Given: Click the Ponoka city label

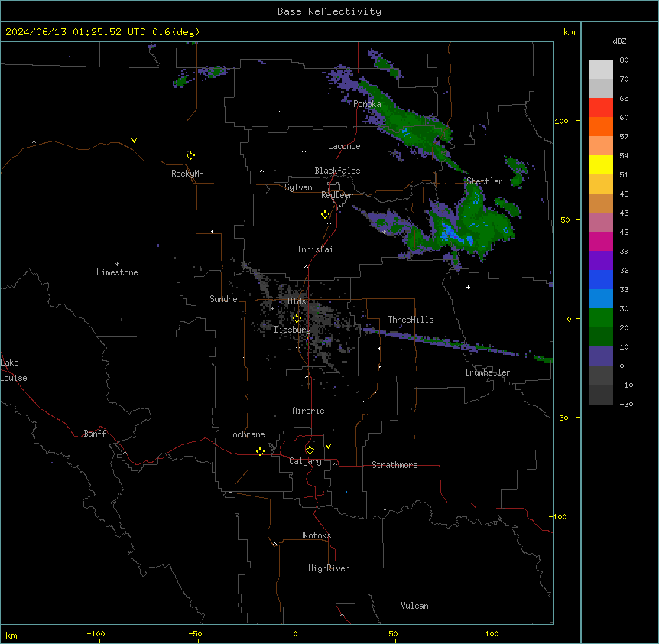Looking at the screenshot, I should click(x=367, y=104).
